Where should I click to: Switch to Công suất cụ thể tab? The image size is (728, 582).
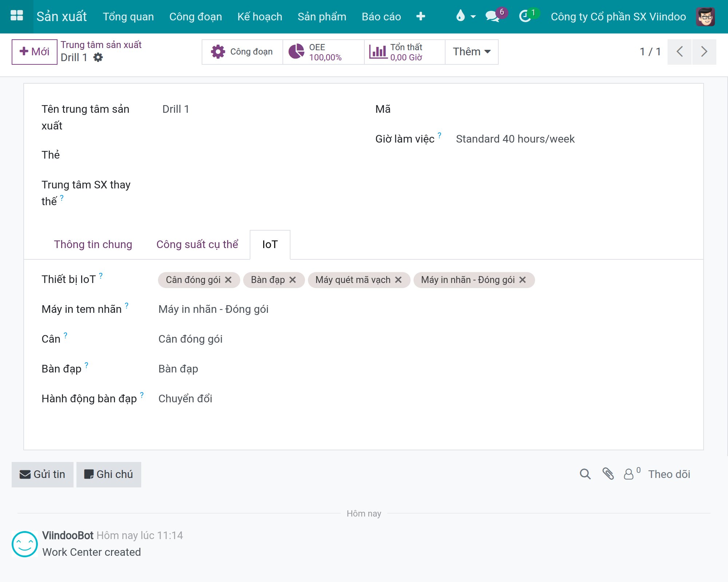click(197, 244)
